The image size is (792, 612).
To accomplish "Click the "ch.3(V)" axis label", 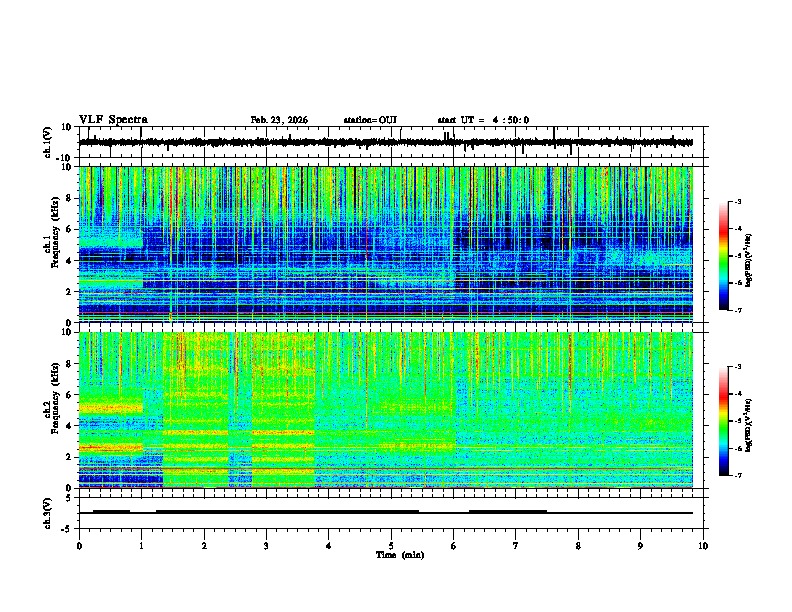I will 48,513.
